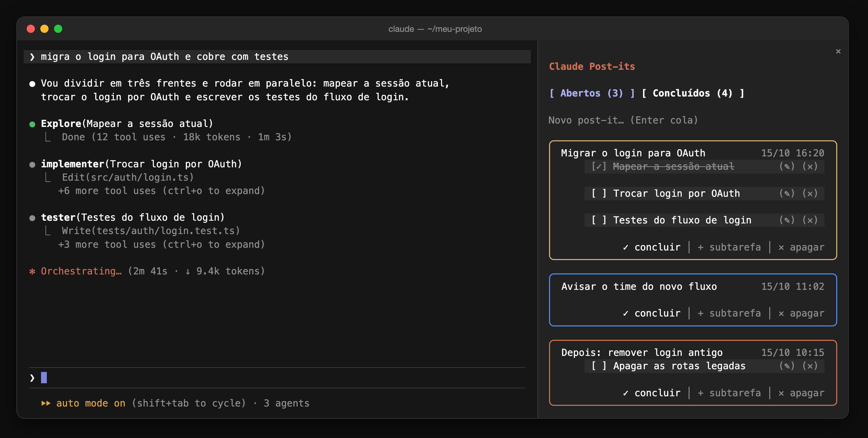Apagar the Avisar o time do novo fluxo post-it
The image size is (868, 438).
coord(801,313)
